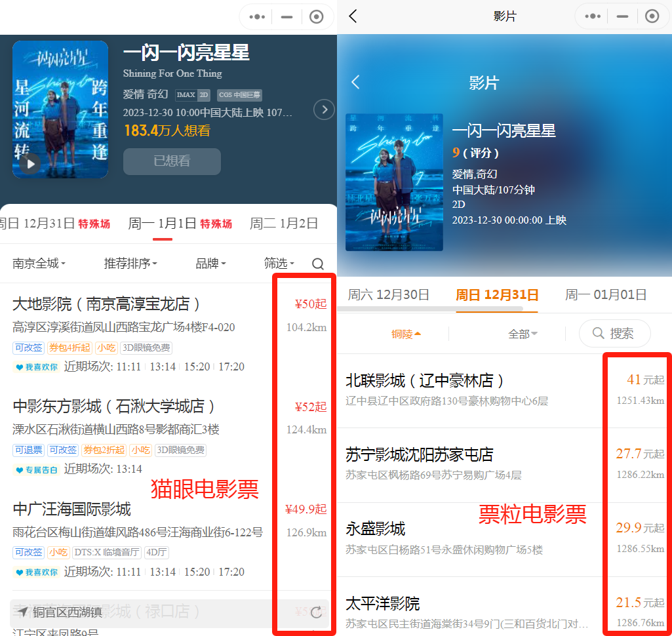Click 可改签 tag under 大地影院
Screen dimensions: 672x636
pos(29,348)
